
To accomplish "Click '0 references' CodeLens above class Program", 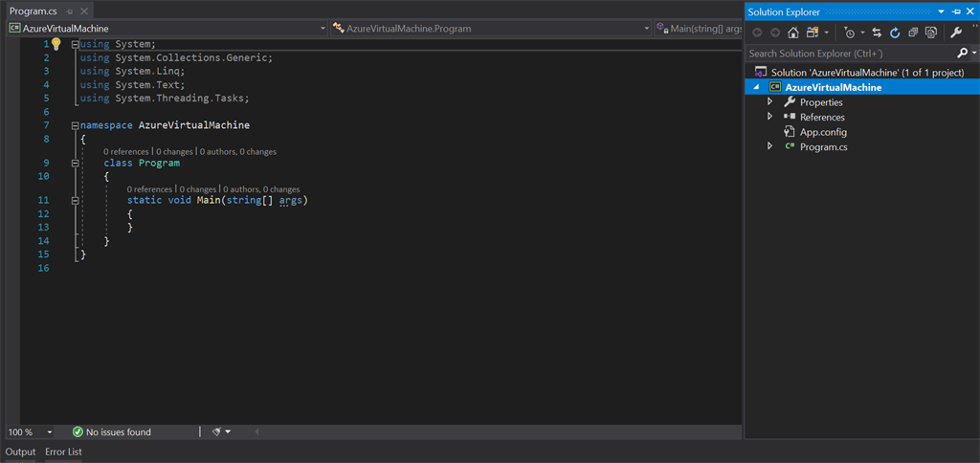I will click(126, 151).
